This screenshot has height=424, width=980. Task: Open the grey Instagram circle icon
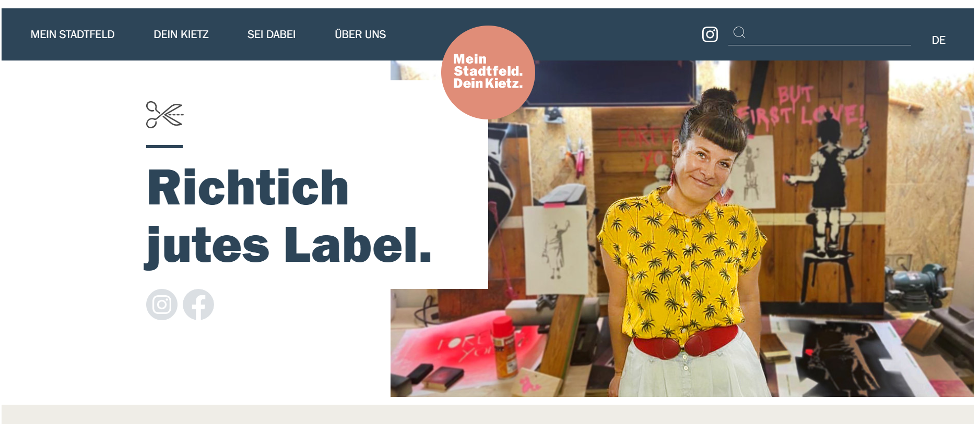(x=162, y=305)
